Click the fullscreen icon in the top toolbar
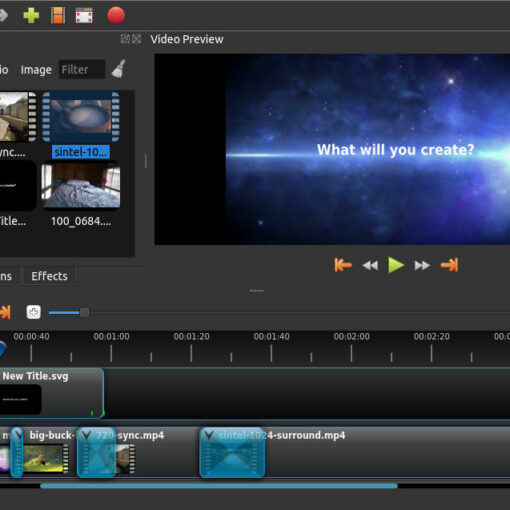The image size is (510, 510). (84, 15)
